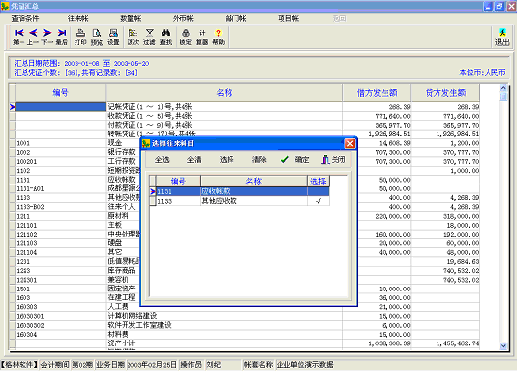Screen dimensions: 517x371
Task: Jump to the last record (最后)
Action: tap(62, 37)
